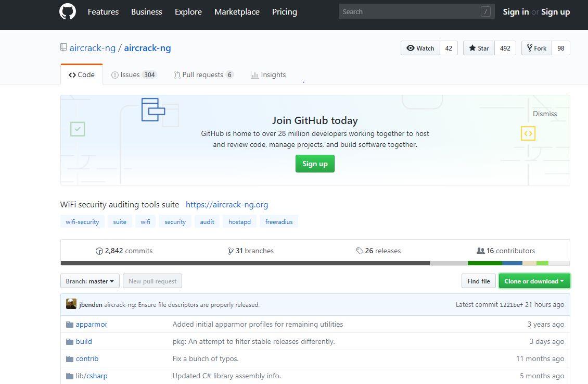View watchers count 42

(449, 48)
